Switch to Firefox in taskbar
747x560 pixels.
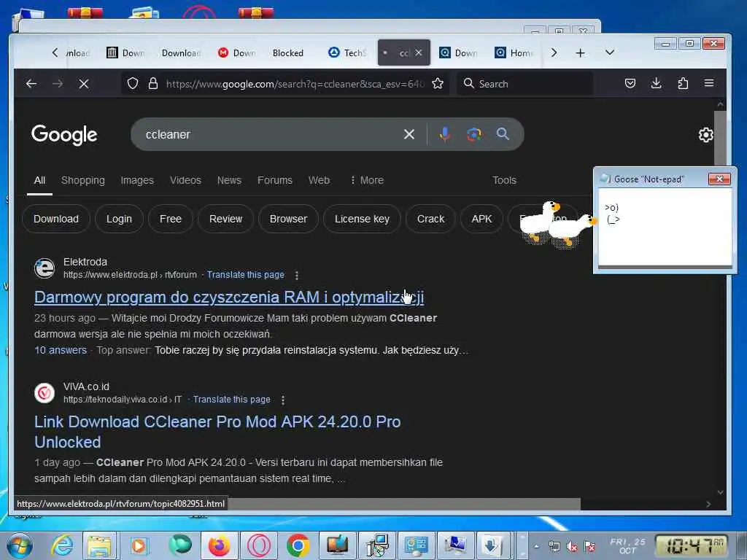point(219,545)
